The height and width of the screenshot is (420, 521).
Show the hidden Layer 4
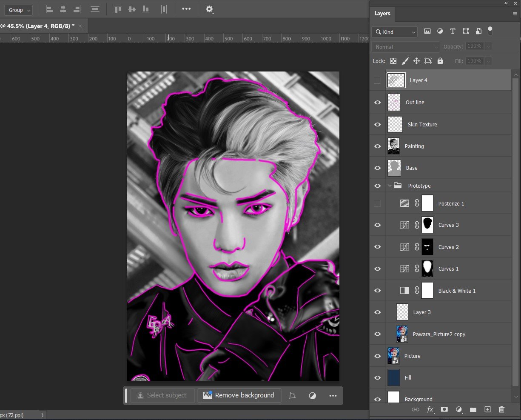tap(378, 80)
